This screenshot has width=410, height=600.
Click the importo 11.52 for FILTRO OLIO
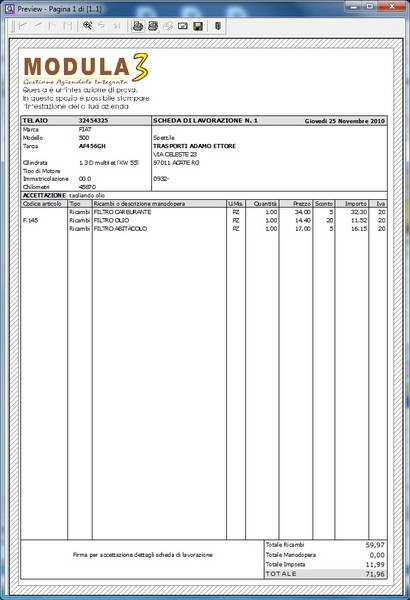pyautogui.click(x=359, y=220)
